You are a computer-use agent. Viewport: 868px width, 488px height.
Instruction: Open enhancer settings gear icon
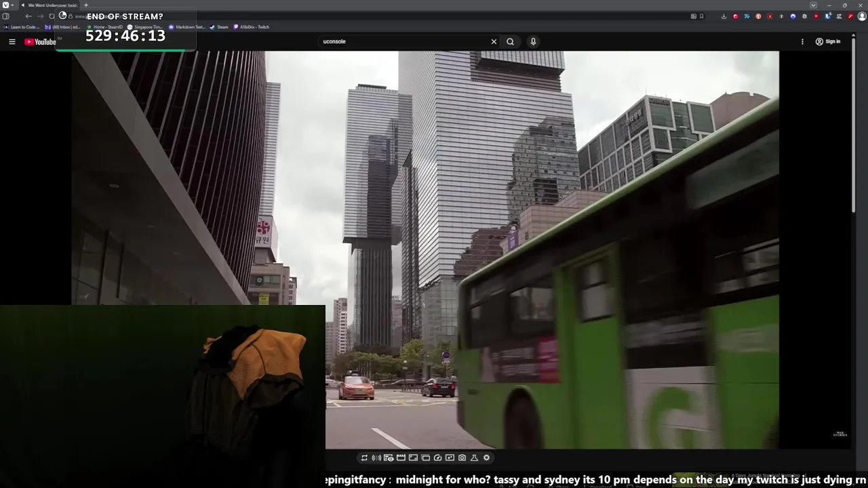[x=486, y=458]
